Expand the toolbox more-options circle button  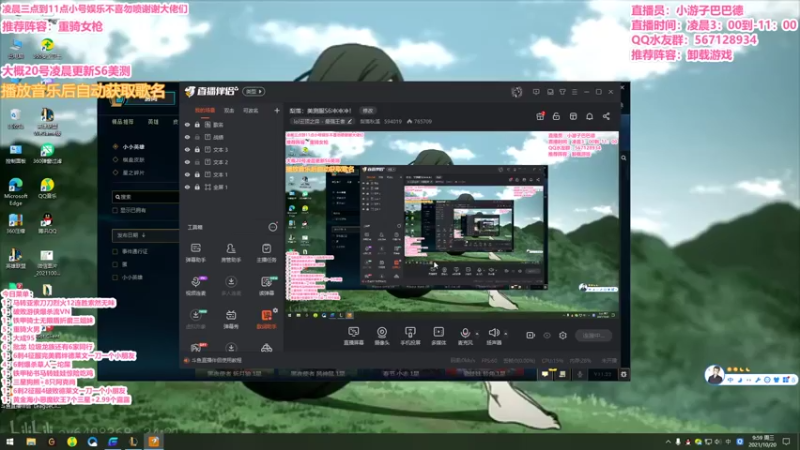(273, 227)
